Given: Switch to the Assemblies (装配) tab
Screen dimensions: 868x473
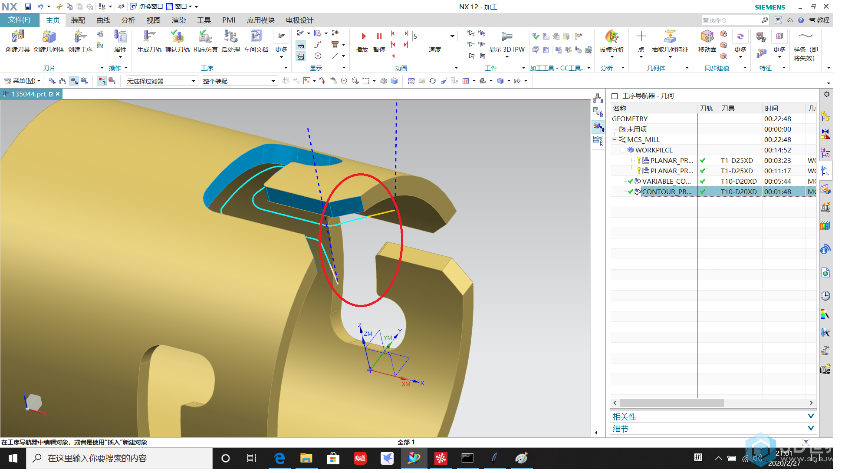Looking at the screenshot, I should pyautogui.click(x=78, y=20).
